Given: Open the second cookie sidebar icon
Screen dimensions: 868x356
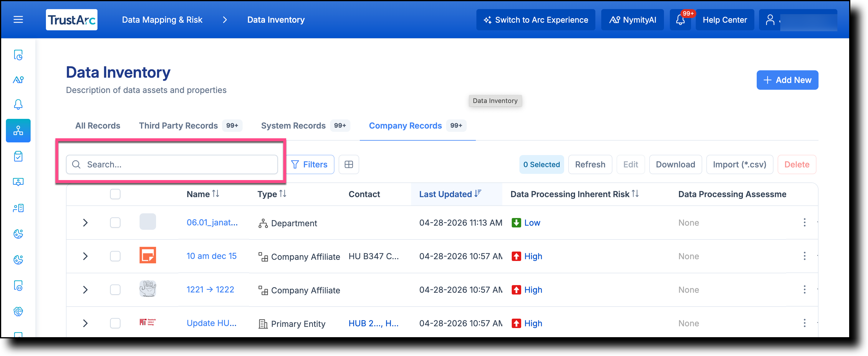Looking at the screenshot, I should tap(18, 260).
